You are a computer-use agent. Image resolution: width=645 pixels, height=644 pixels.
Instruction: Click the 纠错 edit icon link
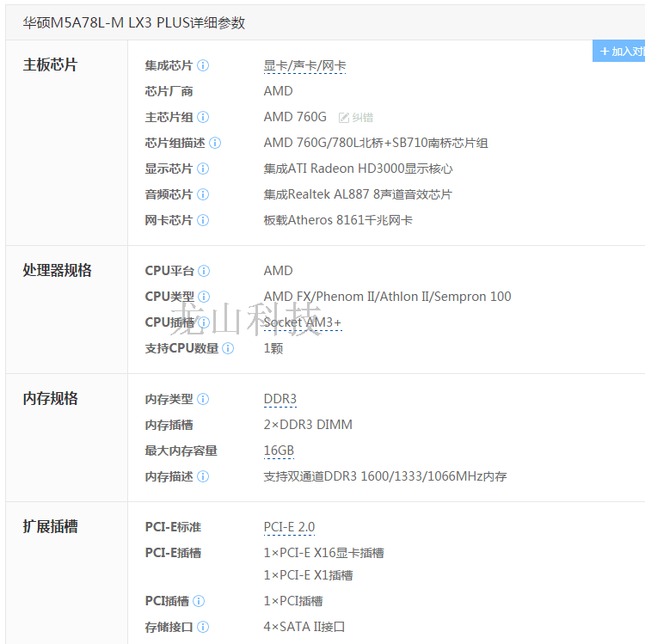356,118
